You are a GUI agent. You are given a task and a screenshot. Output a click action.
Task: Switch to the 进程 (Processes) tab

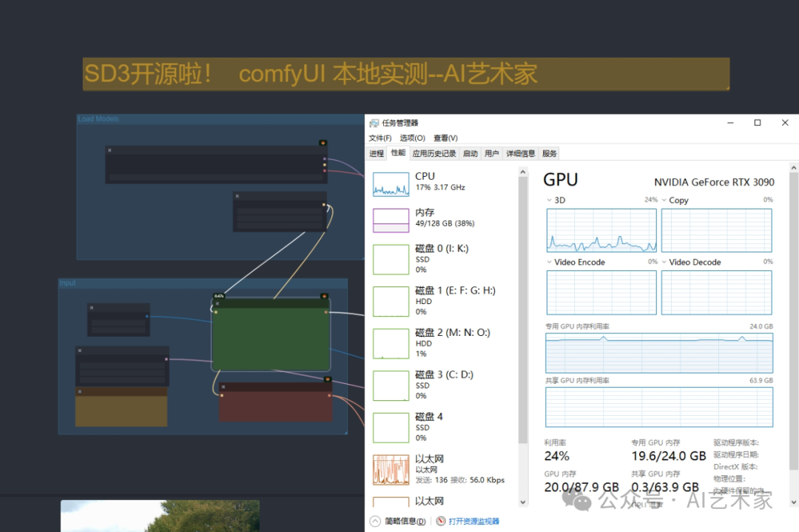click(377, 153)
